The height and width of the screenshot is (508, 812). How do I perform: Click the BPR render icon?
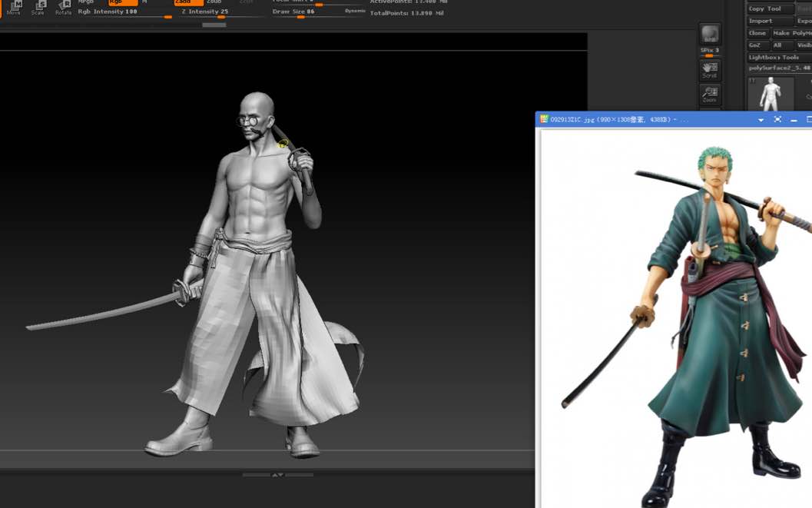click(710, 34)
